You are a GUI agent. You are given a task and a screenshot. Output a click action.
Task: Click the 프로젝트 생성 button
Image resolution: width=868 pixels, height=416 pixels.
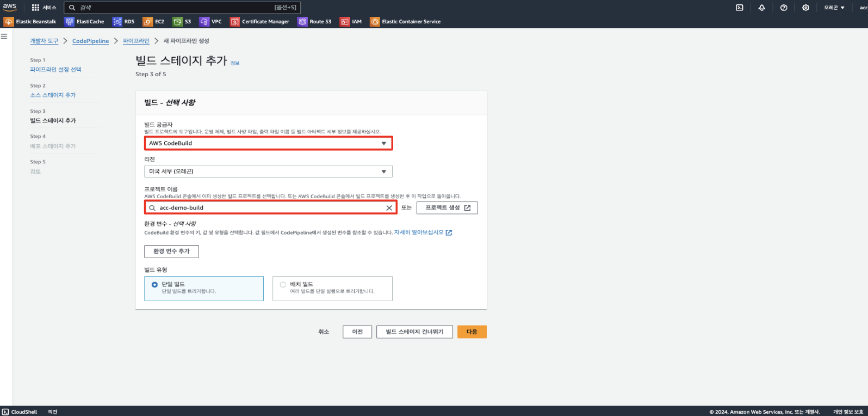click(x=447, y=208)
